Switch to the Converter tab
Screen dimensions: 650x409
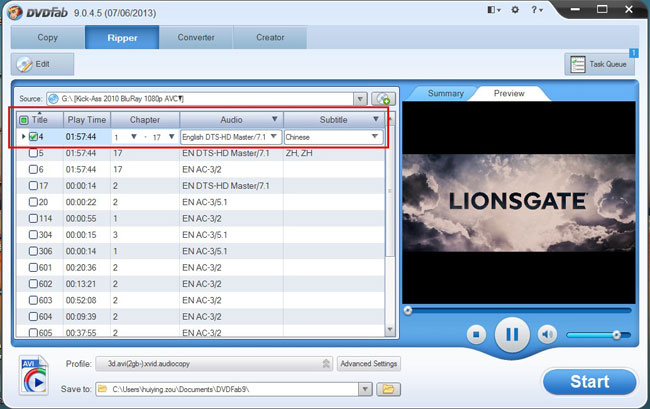(196, 37)
